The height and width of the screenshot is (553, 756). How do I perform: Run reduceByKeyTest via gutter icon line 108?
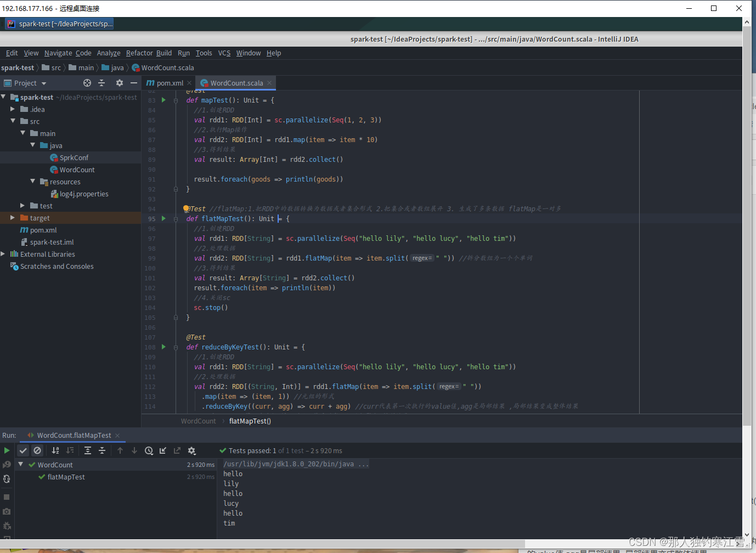click(x=163, y=347)
